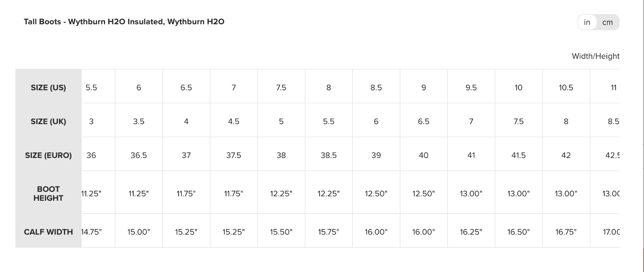This screenshot has width=644, height=272.
Task: Click calf width 15.75" cell
Action: coord(328,232)
